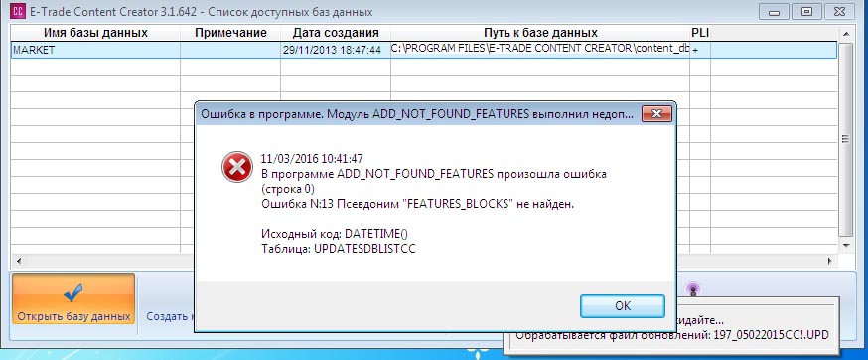Click the vertical scrollbar down arrow
The height and width of the screenshot is (360, 868).
[845, 245]
